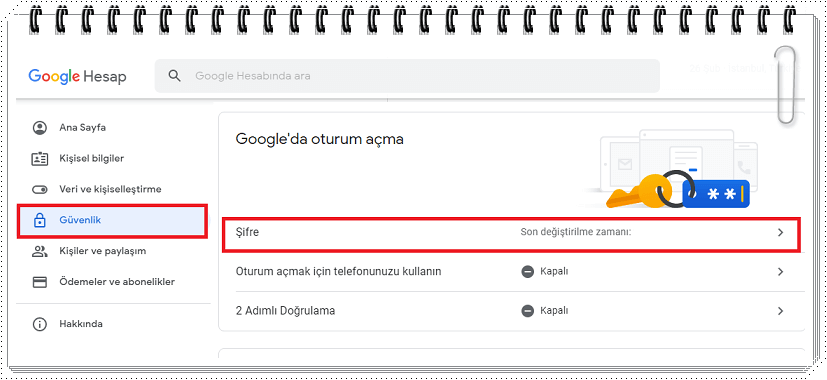827x380 pixels.
Task: Click the Google Hesap logo
Action: coord(78,77)
